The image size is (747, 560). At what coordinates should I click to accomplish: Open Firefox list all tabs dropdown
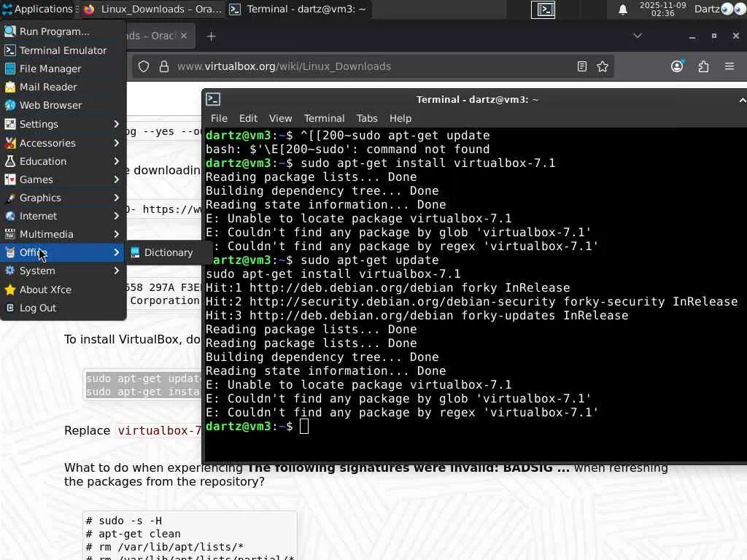(x=638, y=36)
